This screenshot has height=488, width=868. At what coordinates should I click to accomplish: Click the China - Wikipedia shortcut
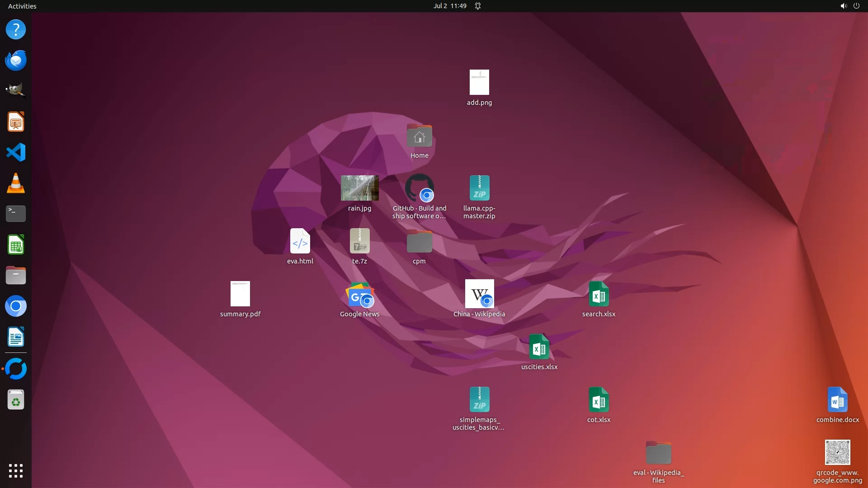[479, 294]
